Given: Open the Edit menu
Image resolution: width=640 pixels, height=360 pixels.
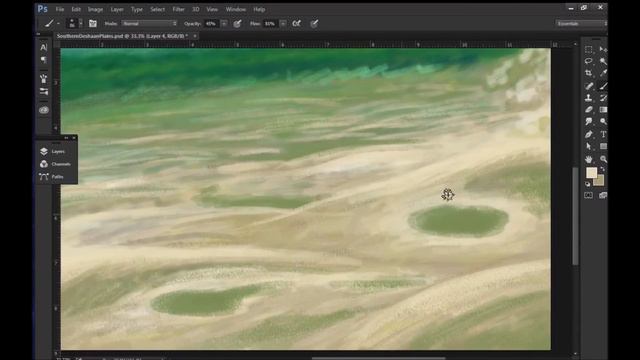Looking at the screenshot, I should (76, 9).
